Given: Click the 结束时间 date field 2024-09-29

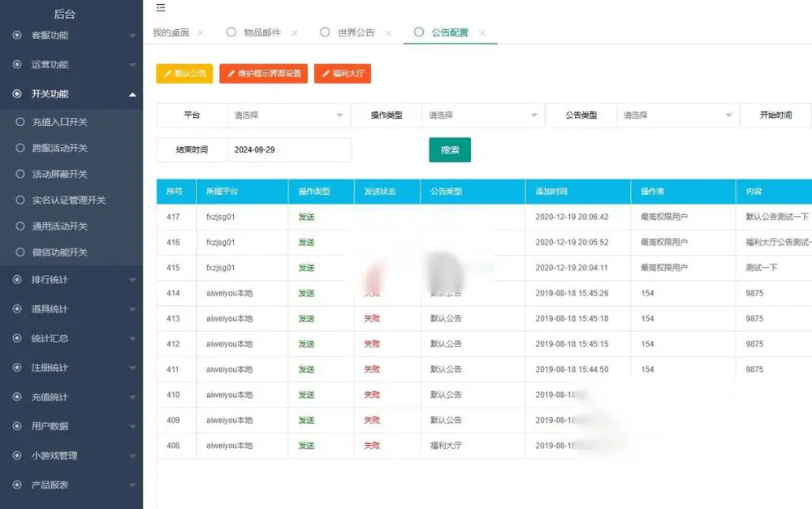Looking at the screenshot, I should tap(289, 149).
